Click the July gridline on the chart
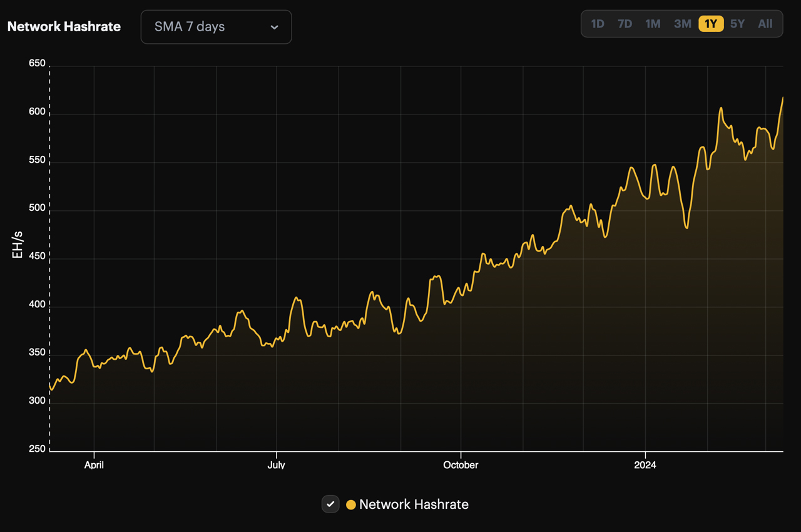Screen dimensions: 801x532 (x=277, y=250)
